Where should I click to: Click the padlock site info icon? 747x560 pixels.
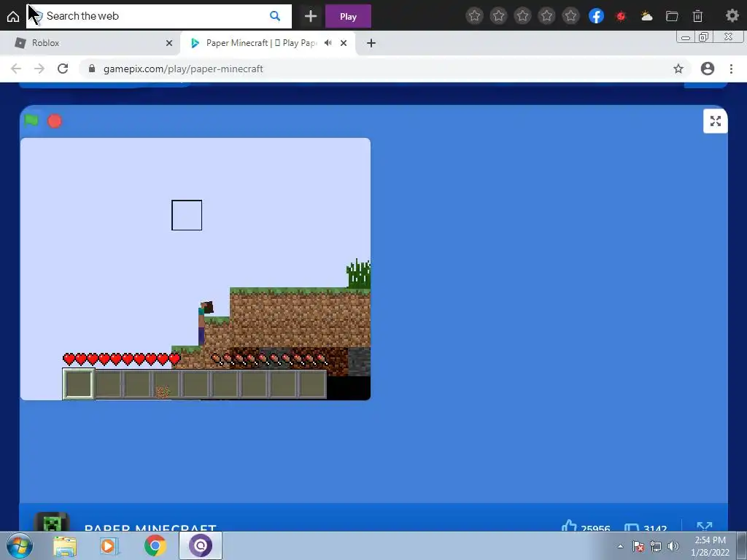click(x=92, y=69)
